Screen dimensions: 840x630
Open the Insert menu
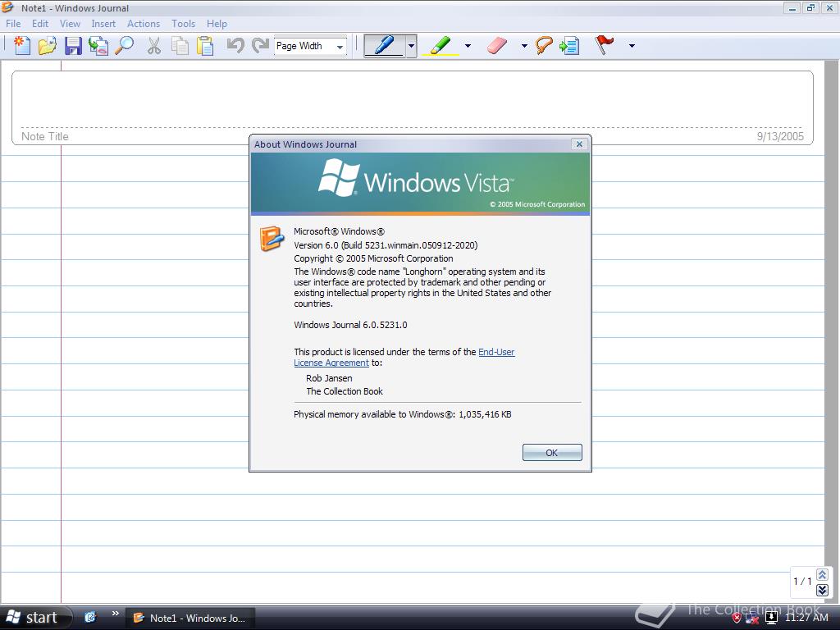[103, 24]
